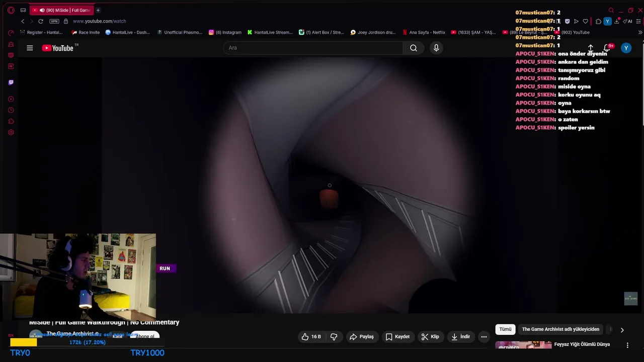The image size is (644, 362).
Task: Click the player corner watermark icon
Action: (631, 298)
